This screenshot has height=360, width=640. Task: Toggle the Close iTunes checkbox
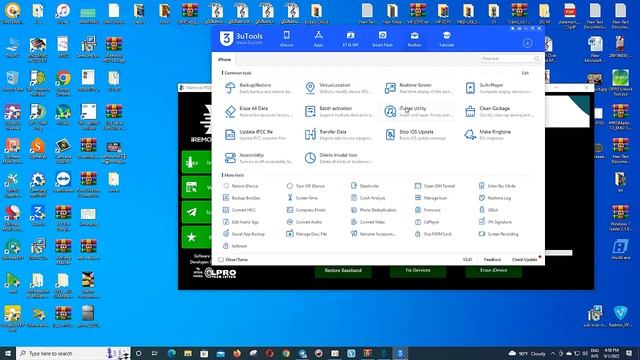point(221,260)
